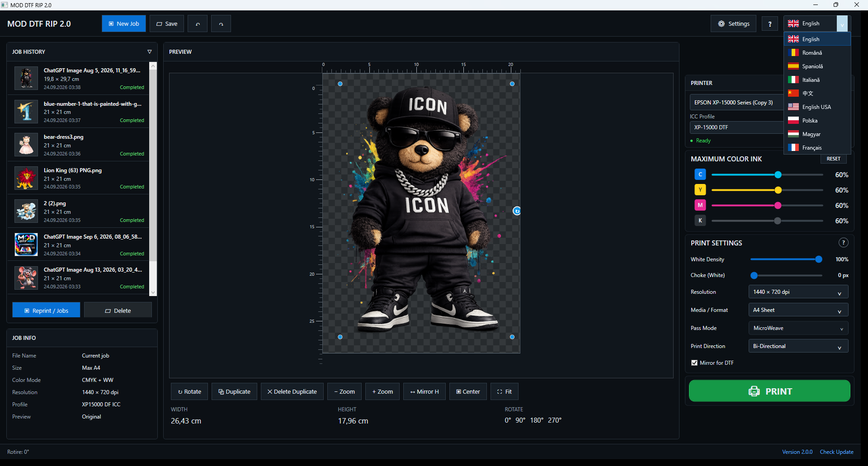Viewport: 868px width, 466px height.
Task: Click the cyan C ink channel icon
Action: 700,174
